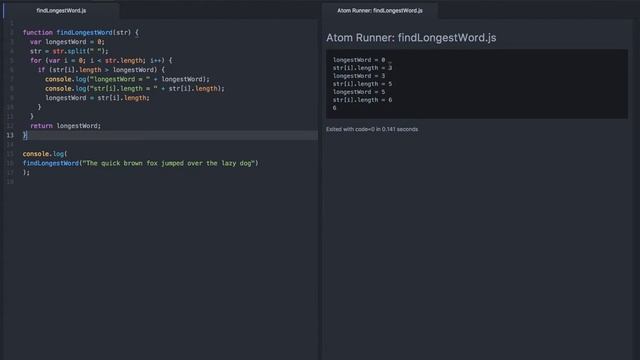Click 'longestWord = str[i].length;' assignment line

[98, 98]
